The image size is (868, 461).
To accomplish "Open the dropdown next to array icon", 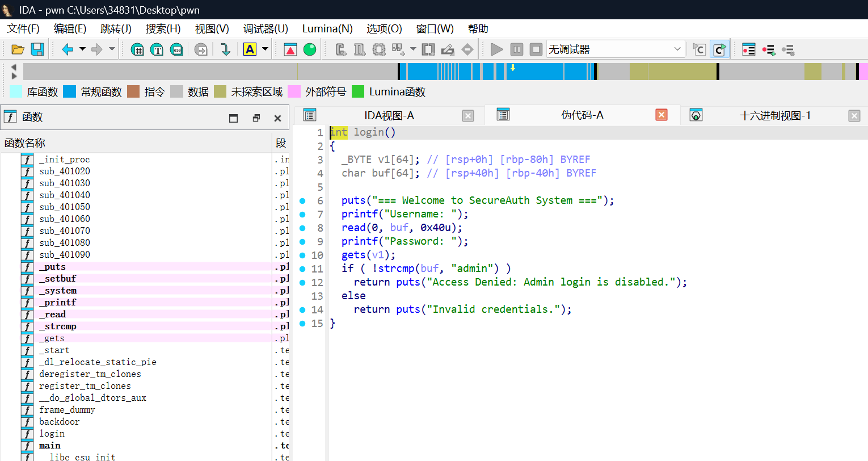I will coord(413,49).
